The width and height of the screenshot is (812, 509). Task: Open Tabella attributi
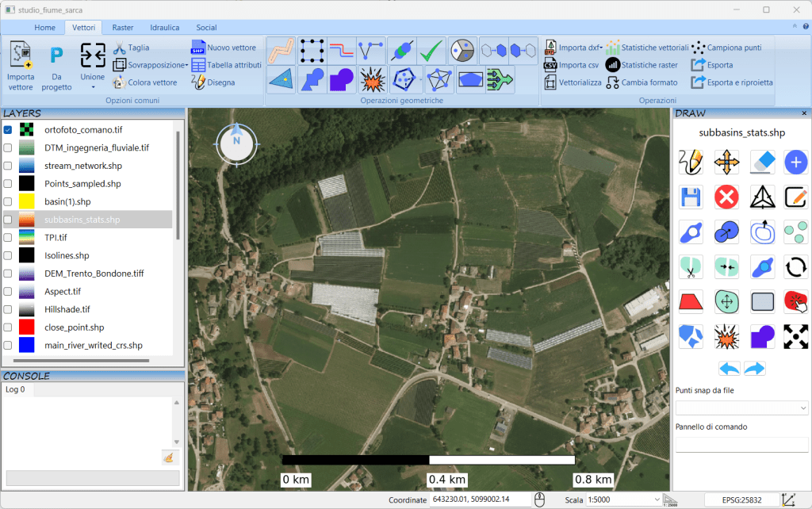[x=226, y=65]
